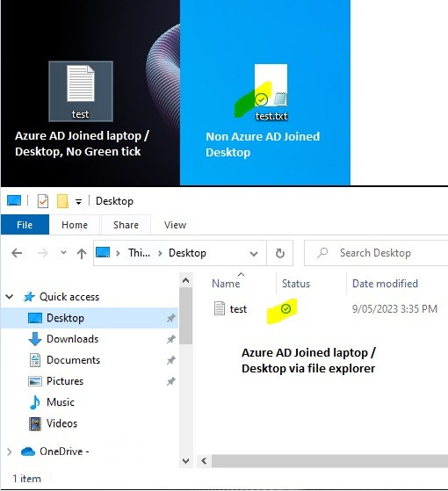Select the test file in file list
448x491 pixels.
tap(238, 309)
